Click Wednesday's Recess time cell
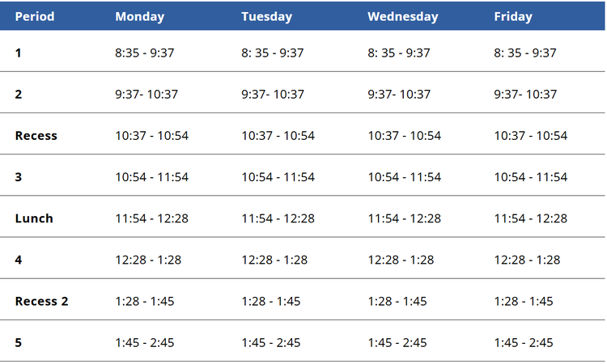The image size is (607, 364). [x=405, y=136]
